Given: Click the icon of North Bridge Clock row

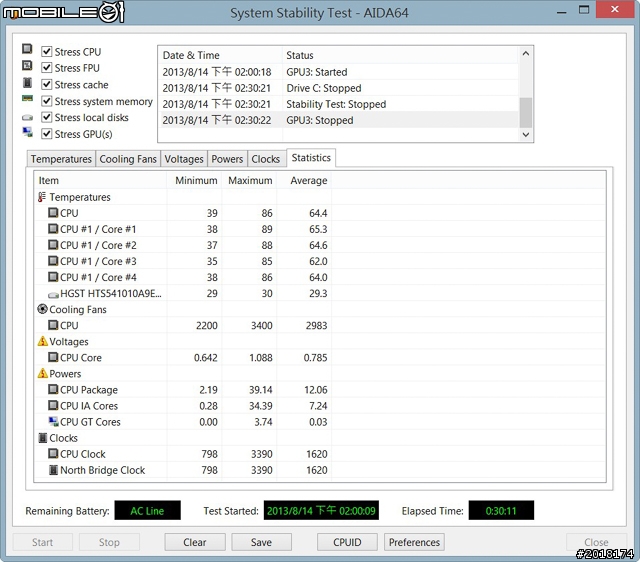Looking at the screenshot, I should tap(53, 470).
